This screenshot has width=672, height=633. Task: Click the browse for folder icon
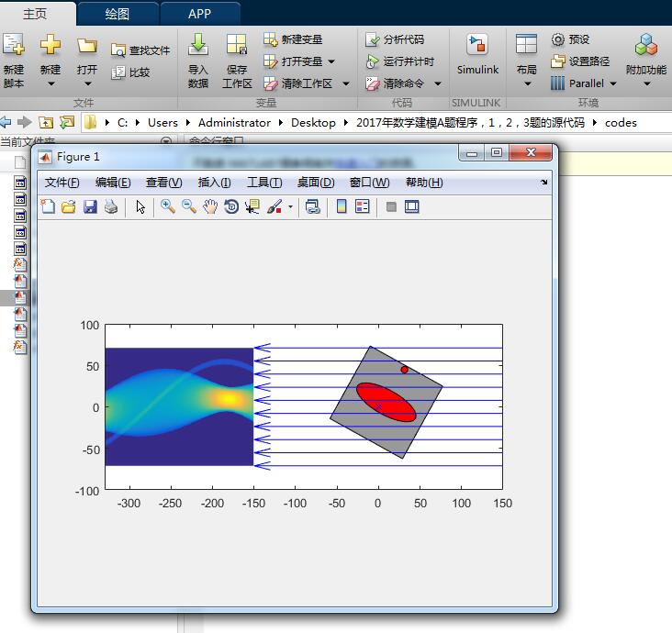click(x=67, y=123)
